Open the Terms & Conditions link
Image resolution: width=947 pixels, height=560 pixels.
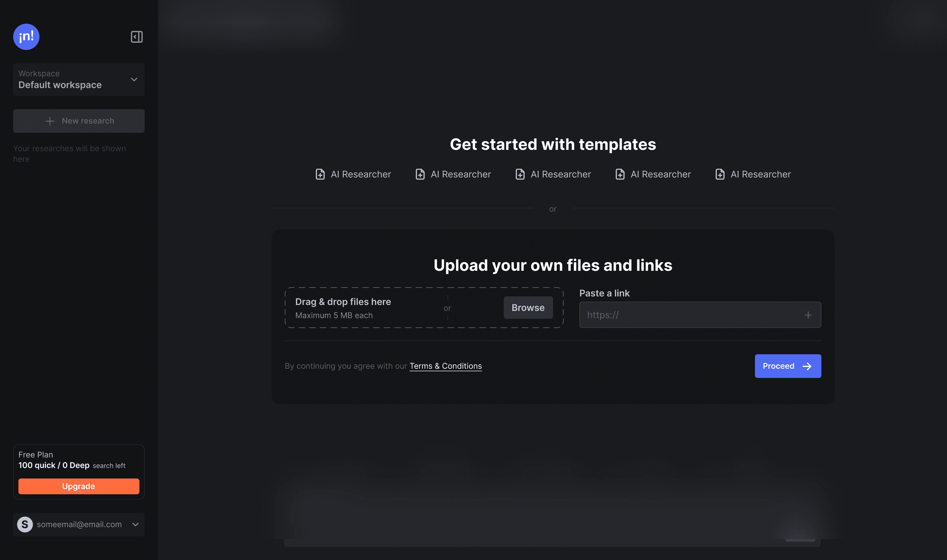click(445, 366)
